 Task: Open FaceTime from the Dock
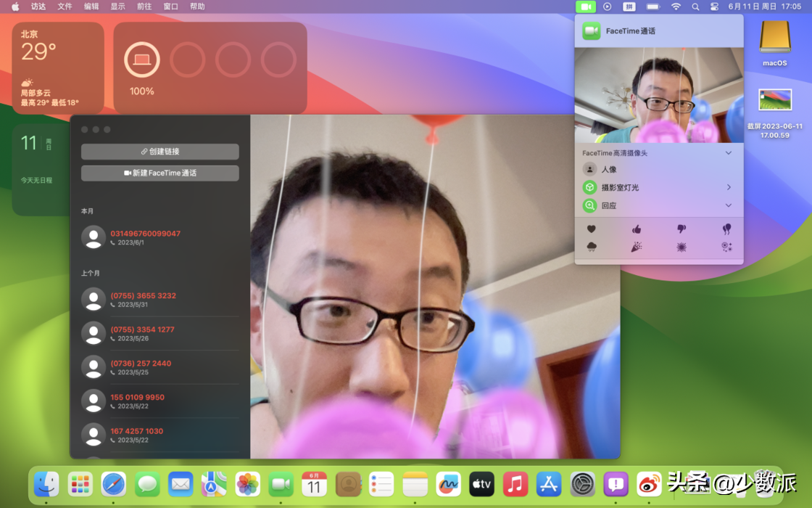[x=281, y=484]
